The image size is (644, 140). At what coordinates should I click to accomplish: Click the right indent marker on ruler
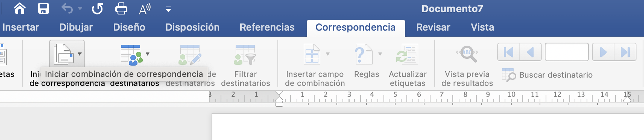pos(627,99)
